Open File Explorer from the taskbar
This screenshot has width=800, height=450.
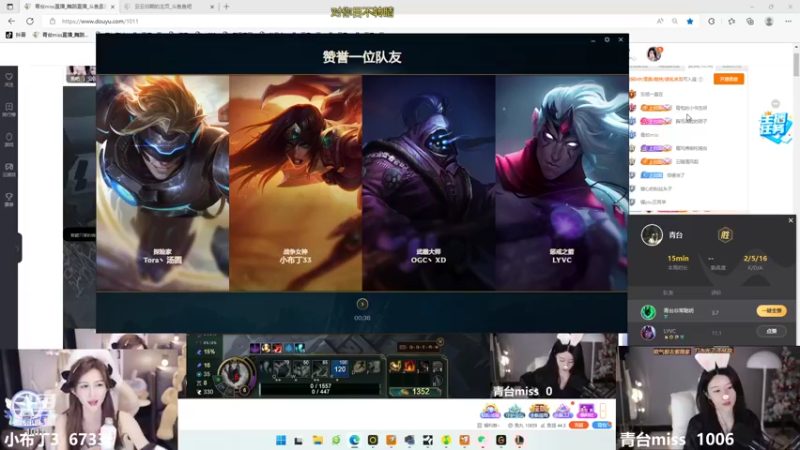coord(317,440)
